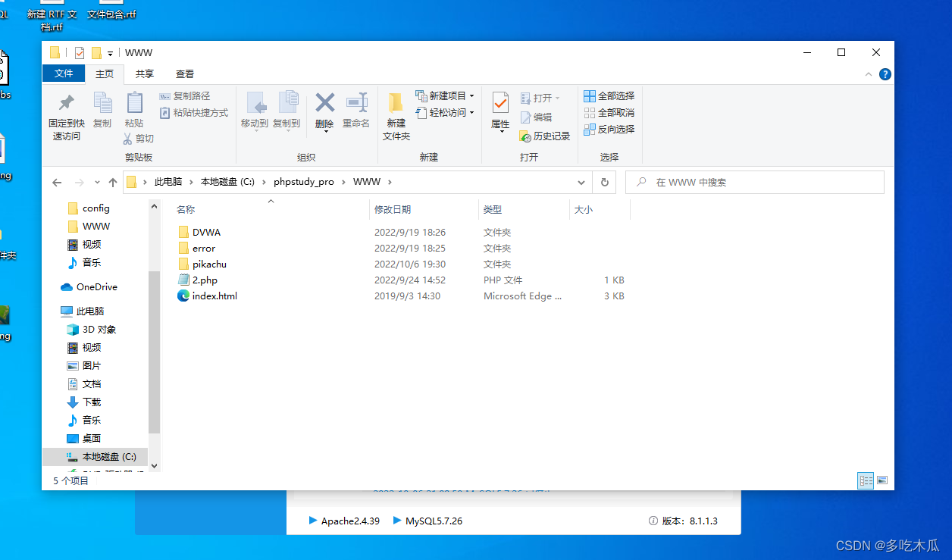Click the 重命名 (Rename) icon
The width and height of the screenshot is (952, 560).
point(355,106)
